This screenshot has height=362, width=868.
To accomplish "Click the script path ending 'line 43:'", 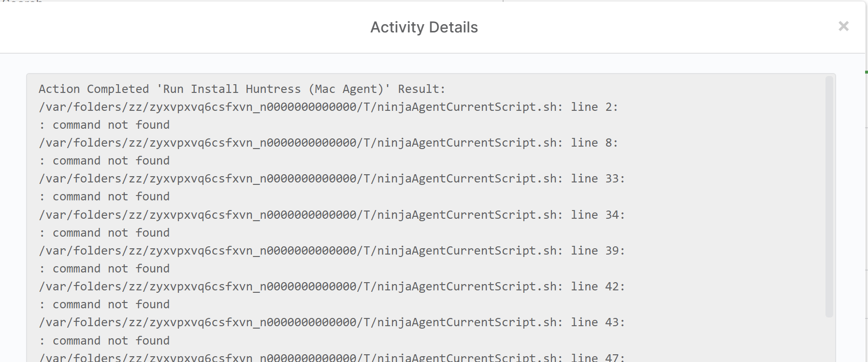I will (332, 322).
